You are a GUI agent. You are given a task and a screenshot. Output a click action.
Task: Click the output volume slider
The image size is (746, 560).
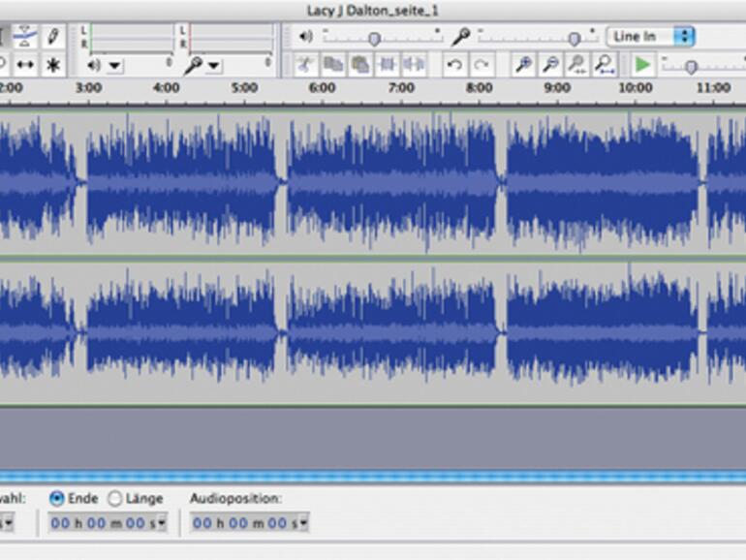click(x=374, y=38)
